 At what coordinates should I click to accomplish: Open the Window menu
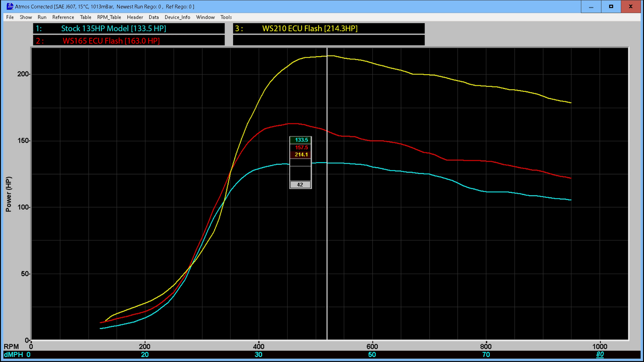205,17
